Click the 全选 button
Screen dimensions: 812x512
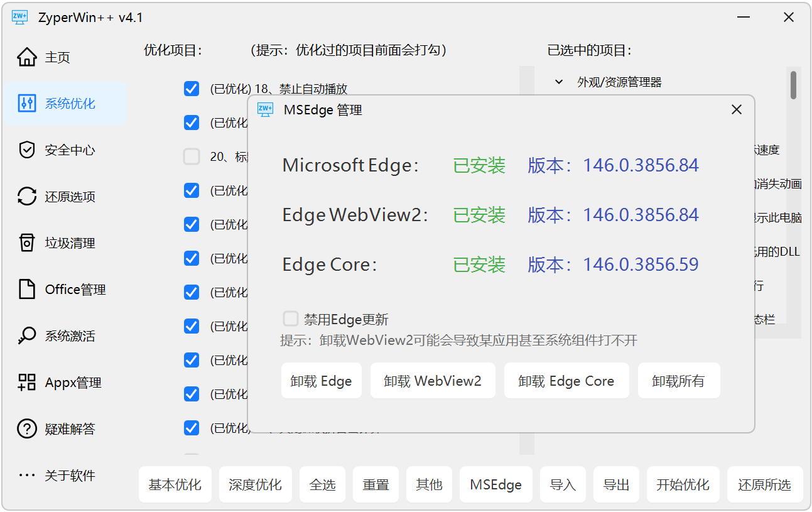point(323,484)
